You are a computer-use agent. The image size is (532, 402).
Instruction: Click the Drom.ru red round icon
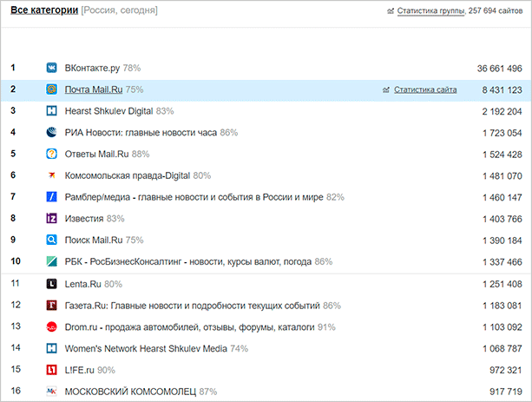(x=52, y=326)
